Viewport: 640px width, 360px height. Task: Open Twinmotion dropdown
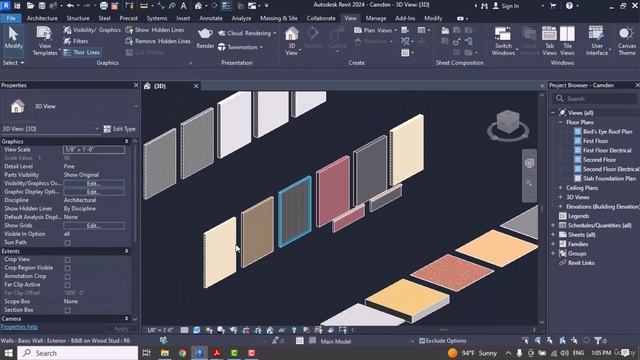pos(240,47)
